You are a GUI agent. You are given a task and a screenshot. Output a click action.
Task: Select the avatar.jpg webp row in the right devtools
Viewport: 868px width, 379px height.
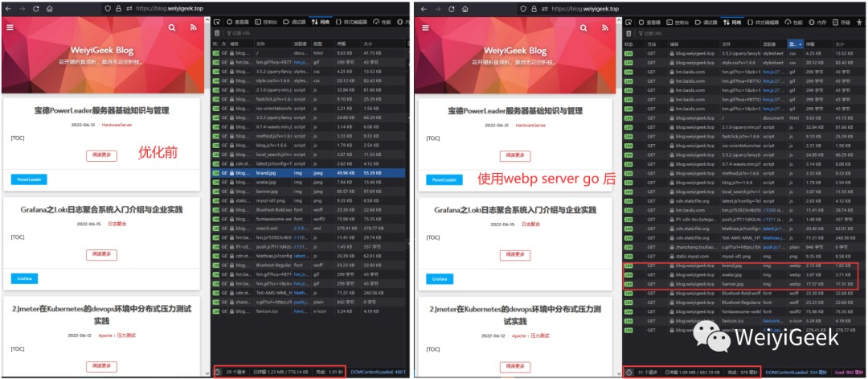[743, 275]
